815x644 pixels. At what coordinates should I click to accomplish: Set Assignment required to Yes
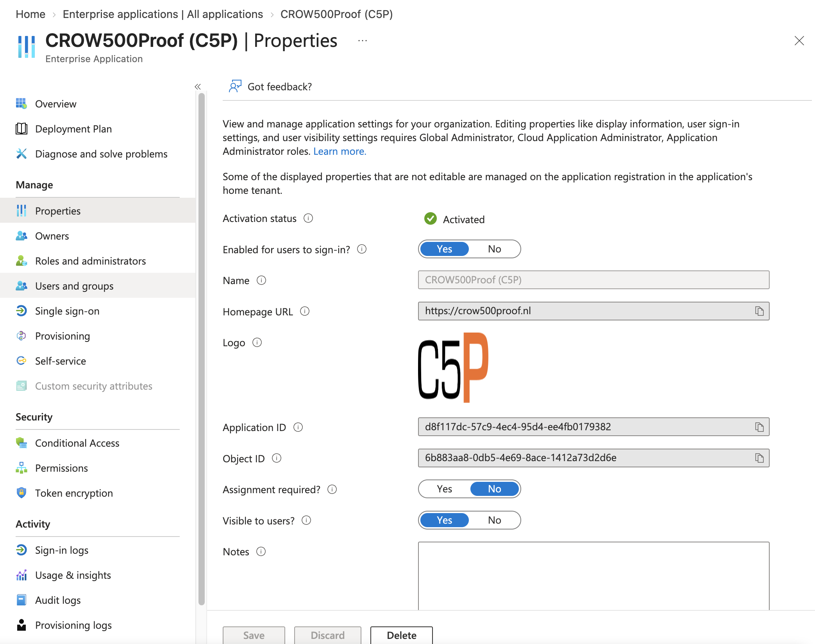[445, 489]
